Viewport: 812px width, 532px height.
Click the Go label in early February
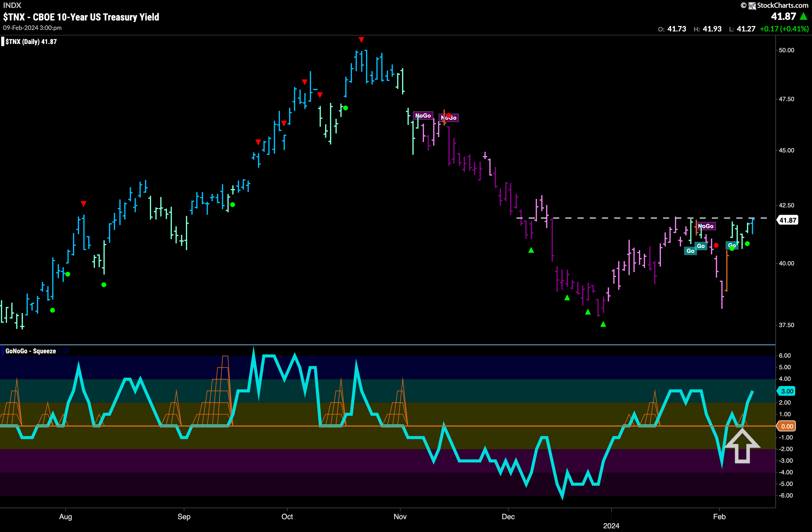[732, 245]
